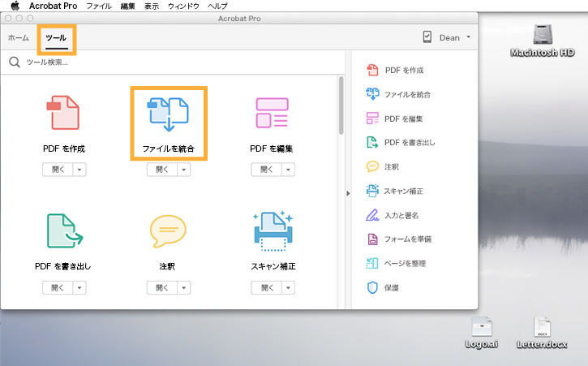The image size is (588, 366).
Task: Expand dropdown arrow next to PDF を作成 開く
Action: tap(79, 170)
